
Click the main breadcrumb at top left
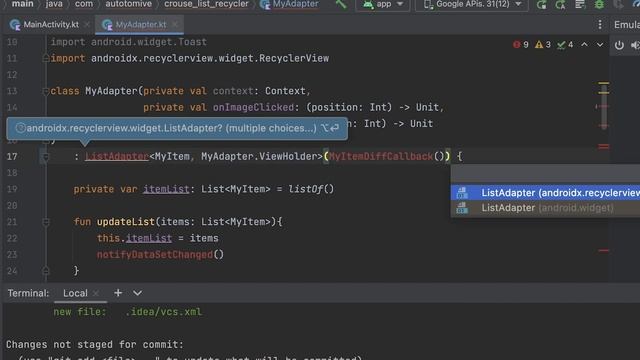point(22,4)
